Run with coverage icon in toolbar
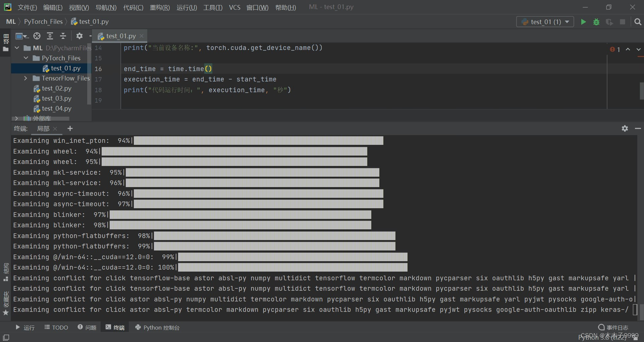This screenshot has height=342, width=644. pyautogui.click(x=609, y=22)
